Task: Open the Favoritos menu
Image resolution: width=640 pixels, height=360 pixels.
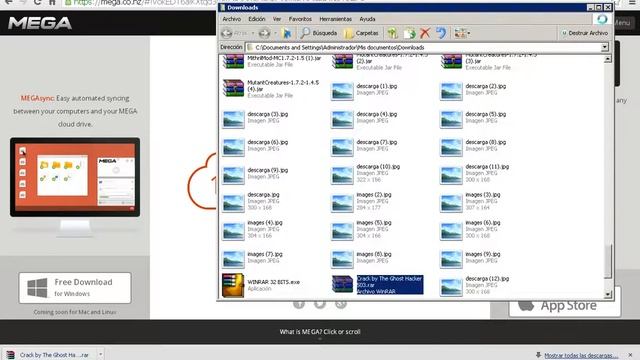Action: click(x=300, y=19)
